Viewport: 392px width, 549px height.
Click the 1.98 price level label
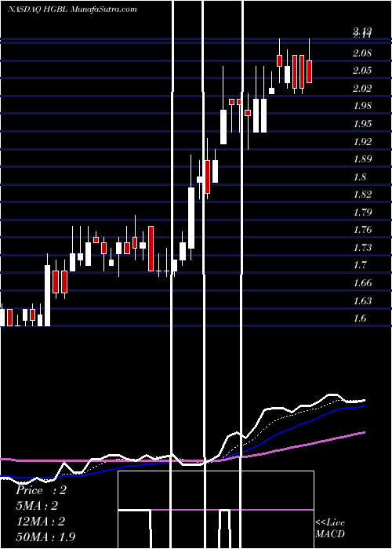(362, 106)
